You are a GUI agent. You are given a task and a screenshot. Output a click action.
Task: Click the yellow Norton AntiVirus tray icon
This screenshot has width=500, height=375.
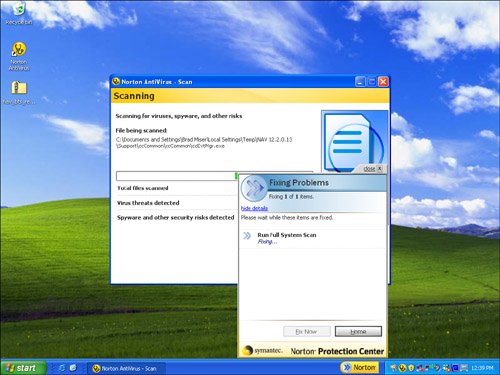[402, 368]
